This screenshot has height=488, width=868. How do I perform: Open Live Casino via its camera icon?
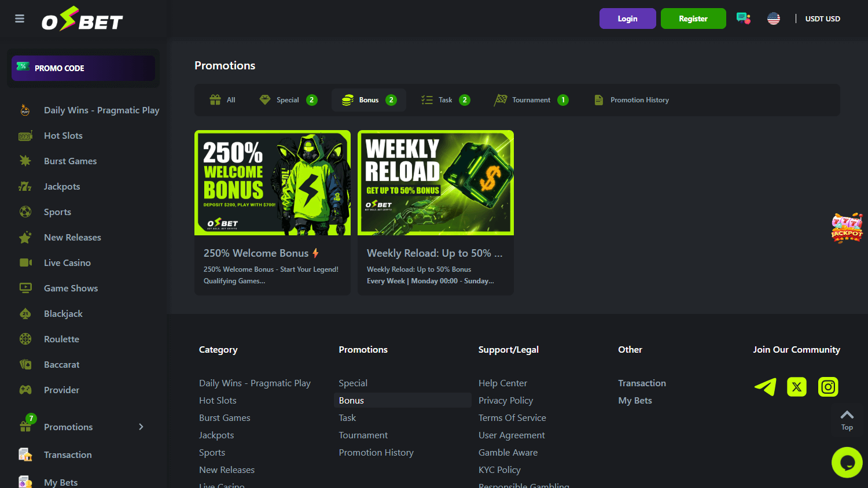tap(25, 263)
